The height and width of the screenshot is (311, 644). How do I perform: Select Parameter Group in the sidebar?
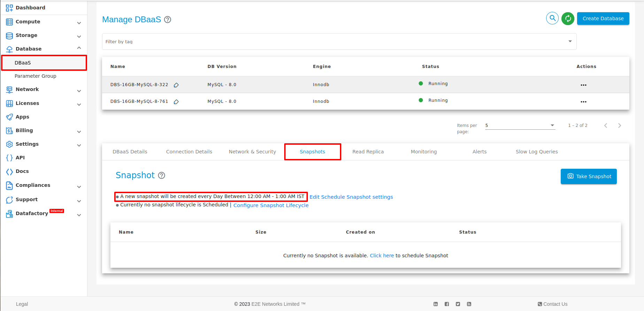tap(36, 76)
